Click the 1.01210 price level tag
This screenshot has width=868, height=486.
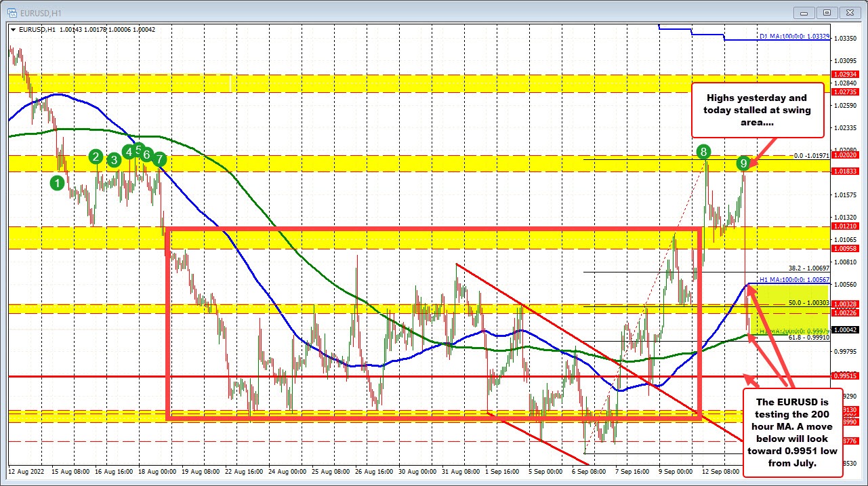[844, 226]
